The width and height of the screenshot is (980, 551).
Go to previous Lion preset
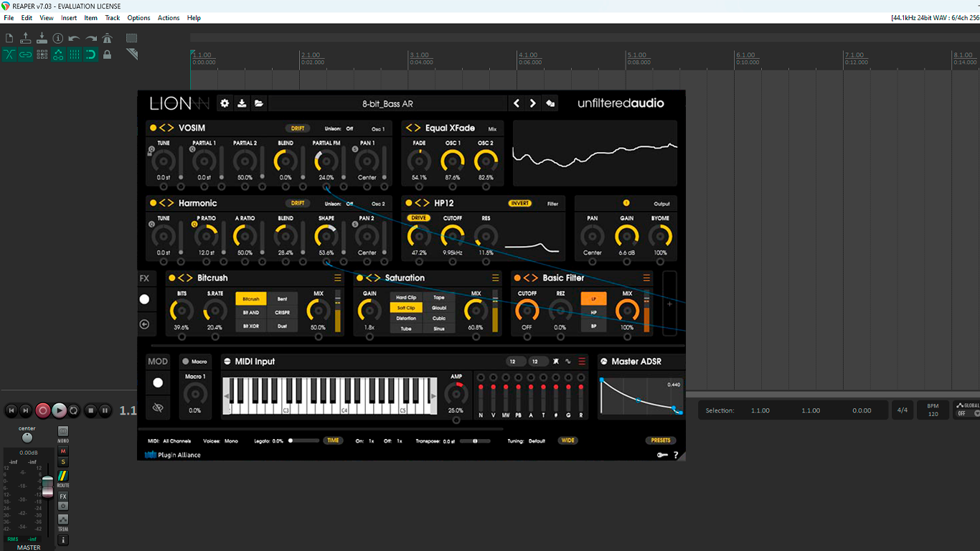(517, 103)
